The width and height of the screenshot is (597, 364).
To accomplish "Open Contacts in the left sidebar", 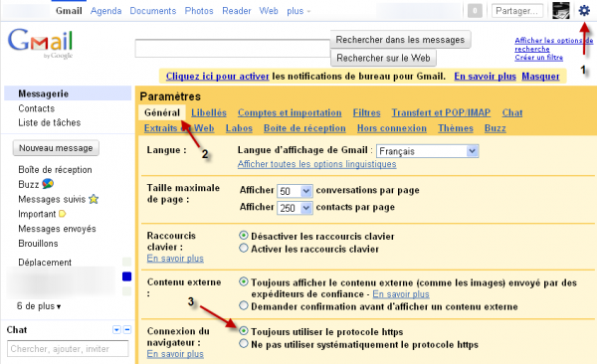I will tap(37, 108).
